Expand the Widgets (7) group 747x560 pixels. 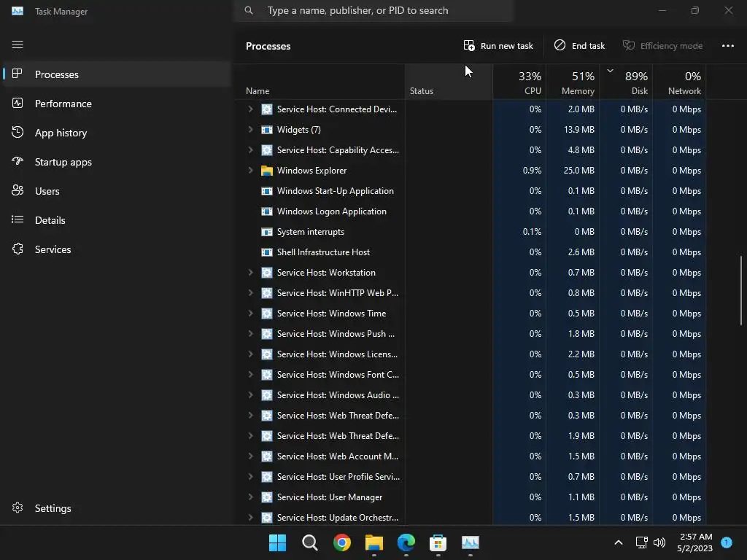click(x=251, y=130)
